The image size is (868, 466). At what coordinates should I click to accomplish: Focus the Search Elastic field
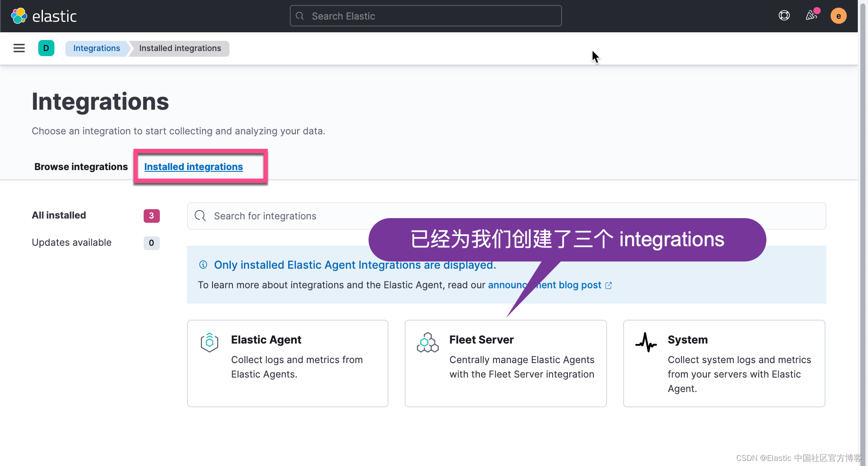[425, 16]
